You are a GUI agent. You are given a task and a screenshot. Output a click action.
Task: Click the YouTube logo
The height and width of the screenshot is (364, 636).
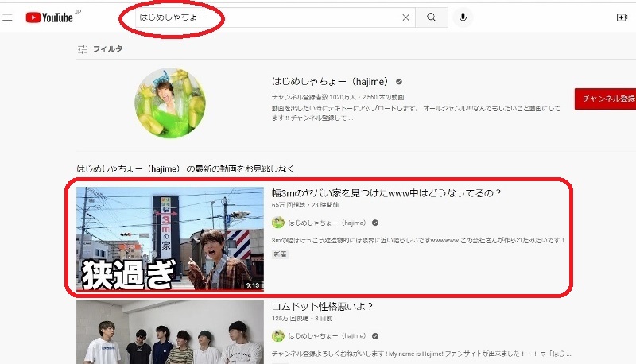(x=49, y=17)
